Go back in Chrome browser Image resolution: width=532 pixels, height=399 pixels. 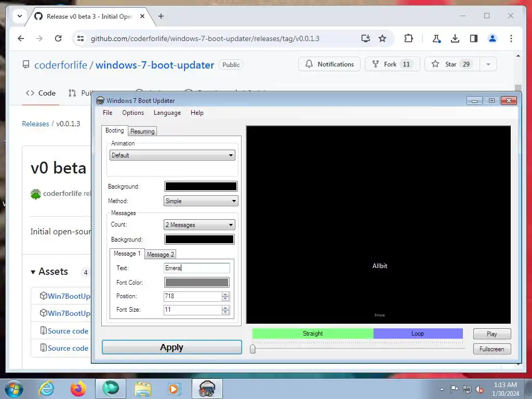(x=21, y=38)
